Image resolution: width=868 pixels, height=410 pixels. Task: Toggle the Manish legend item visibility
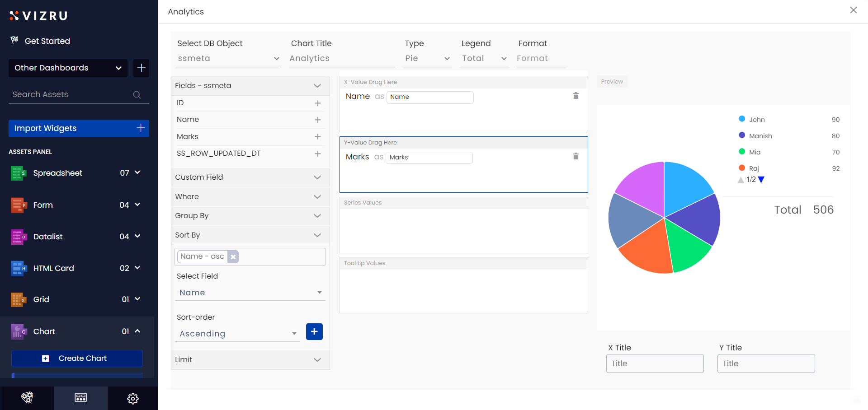click(760, 136)
